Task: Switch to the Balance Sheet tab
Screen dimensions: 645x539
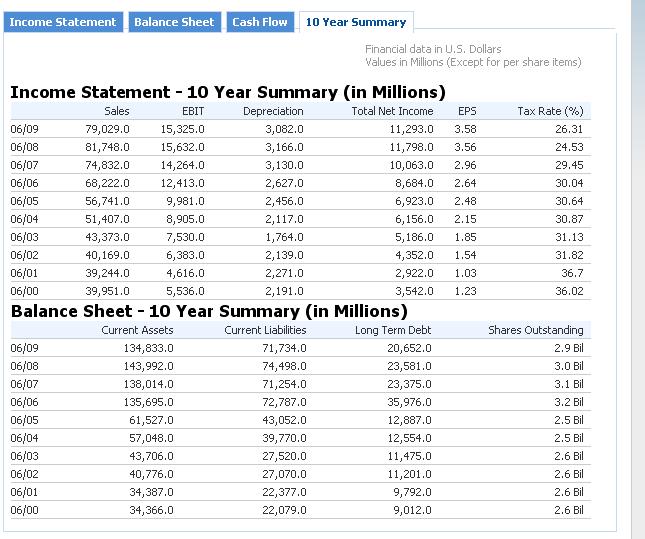Action: 174,22
